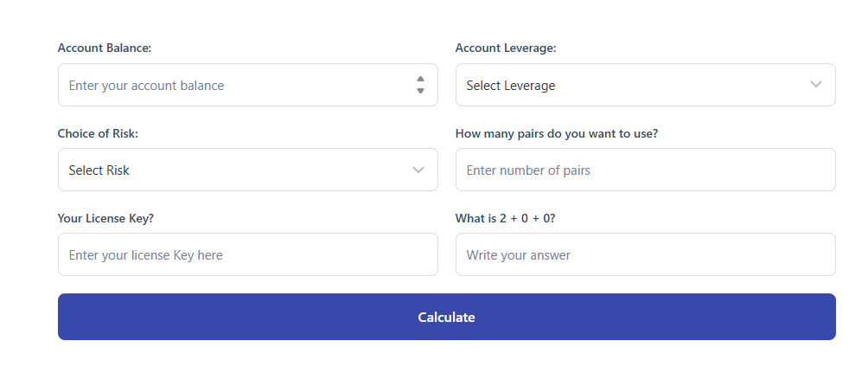
Task: Click the 'Your License Key?' label
Action: pyautogui.click(x=105, y=218)
